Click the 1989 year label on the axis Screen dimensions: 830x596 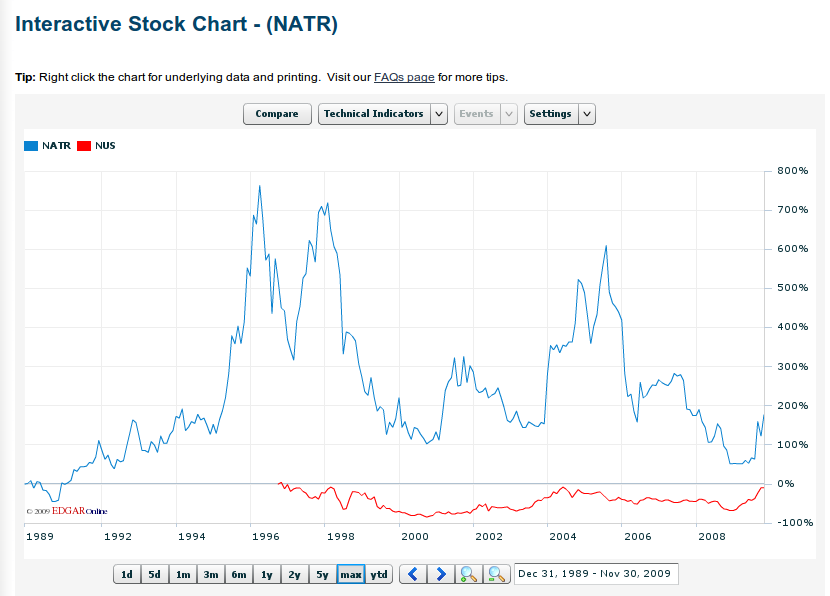(x=40, y=537)
